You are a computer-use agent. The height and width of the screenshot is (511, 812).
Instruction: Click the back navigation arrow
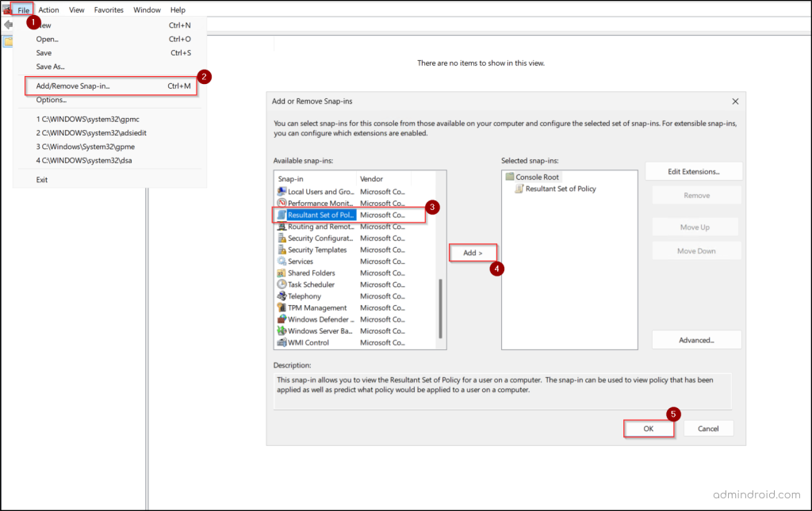click(10, 25)
